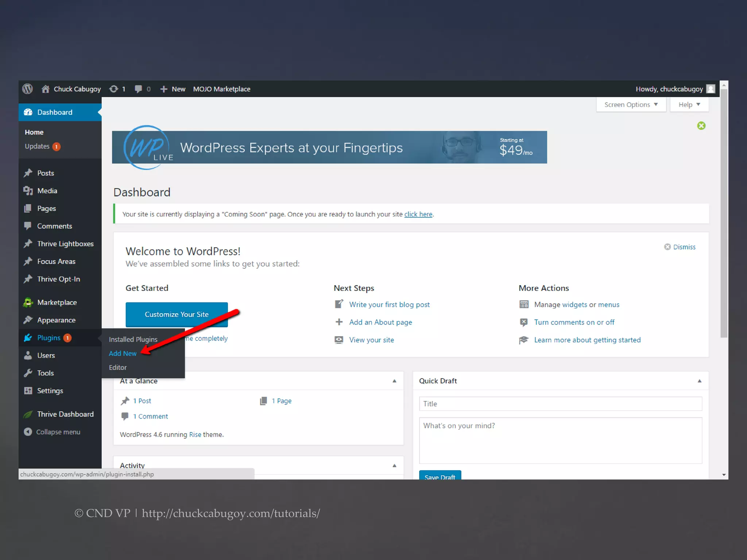Open Installed Plugins submenu item
This screenshot has height=560, width=747.
click(133, 339)
